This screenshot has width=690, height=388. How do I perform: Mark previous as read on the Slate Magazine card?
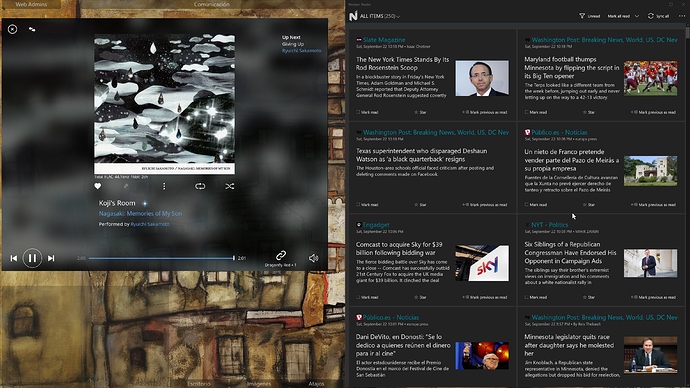coord(485,112)
